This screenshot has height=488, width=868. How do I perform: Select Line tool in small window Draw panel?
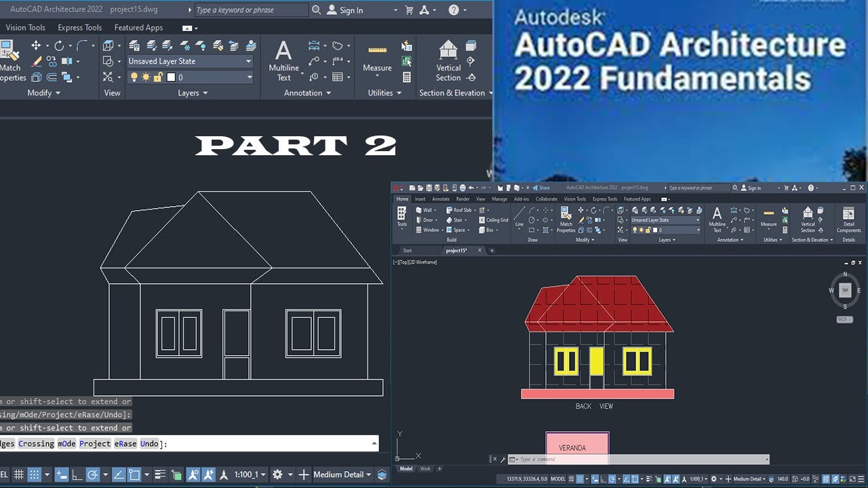(x=519, y=218)
